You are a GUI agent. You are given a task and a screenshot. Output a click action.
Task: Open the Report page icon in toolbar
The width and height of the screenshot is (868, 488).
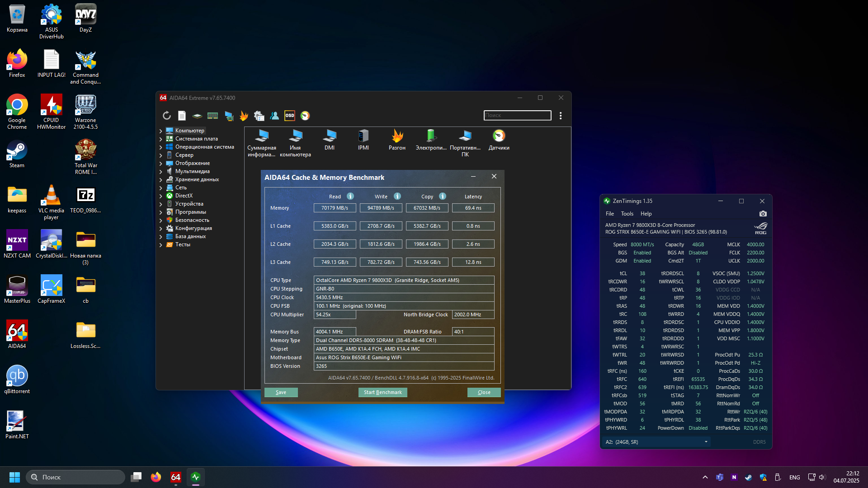point(182,116)
